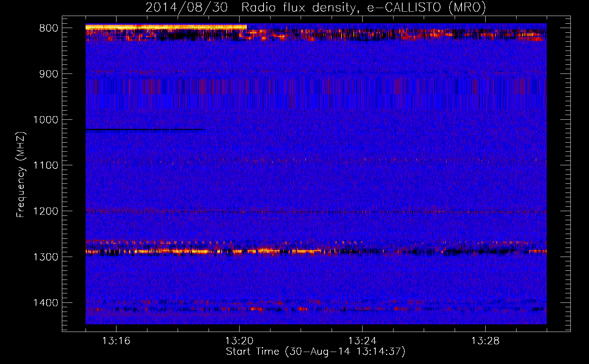Click the 13:16 time tick label
Image resolution: width=589 pixels, height=364 pixels.
click(x=116, y=341)
